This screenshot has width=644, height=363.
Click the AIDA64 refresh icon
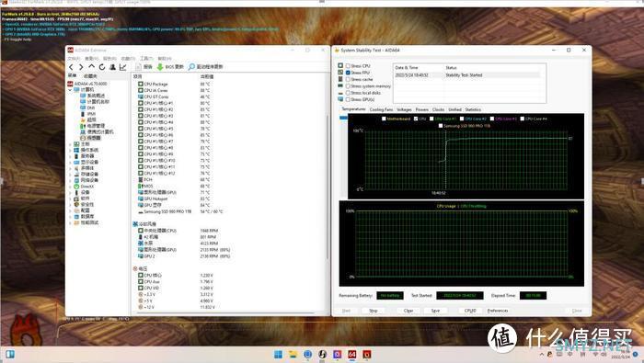pos(102,67)
